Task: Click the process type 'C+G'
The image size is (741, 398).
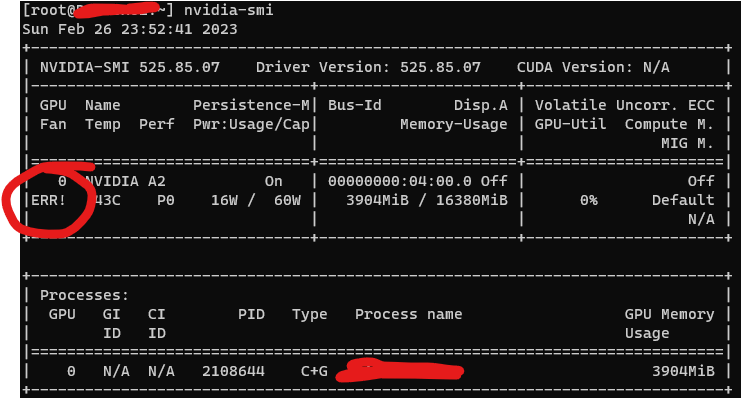Action: click(x=314, y=372)
